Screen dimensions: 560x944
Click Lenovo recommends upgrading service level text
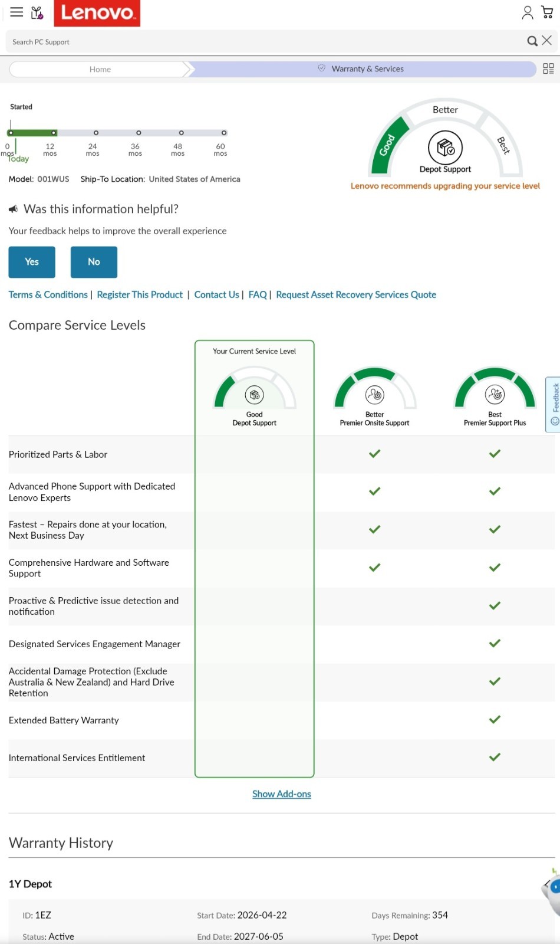tap(445, 186)
